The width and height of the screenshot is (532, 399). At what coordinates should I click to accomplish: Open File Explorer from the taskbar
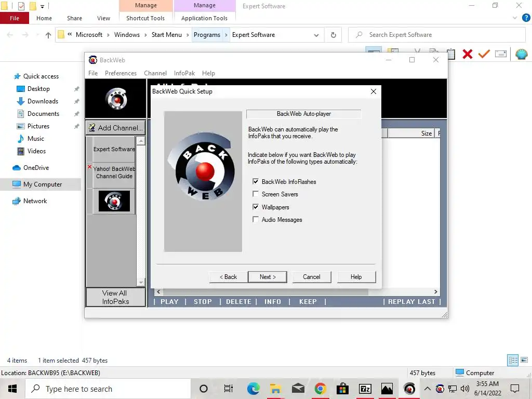(x=275, y=389)
